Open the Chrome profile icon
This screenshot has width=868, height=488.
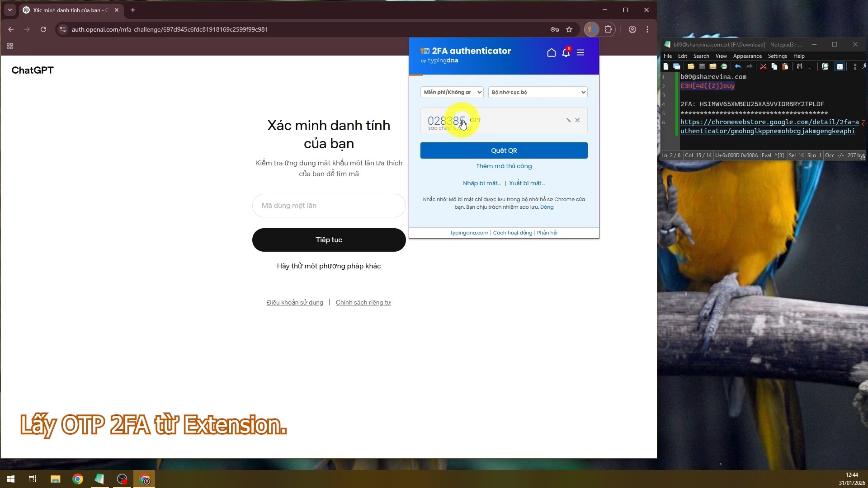pyautogui.click(x=632, y=29)
